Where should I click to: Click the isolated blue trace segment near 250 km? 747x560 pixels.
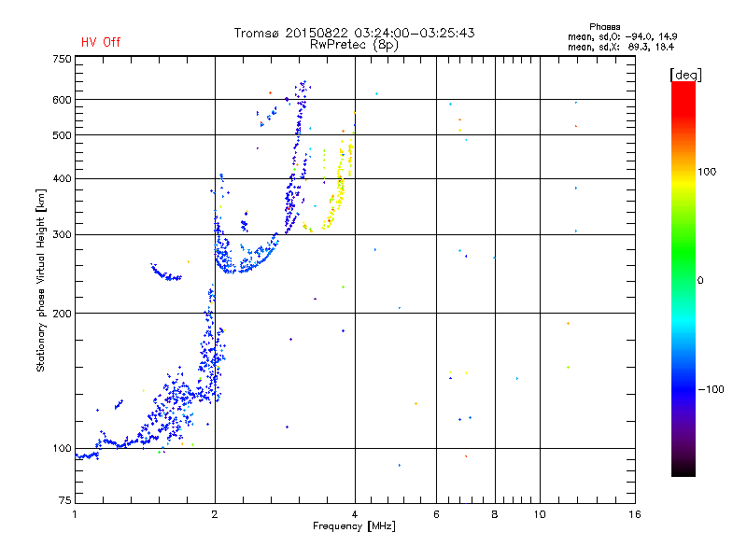[x=166, y=273]
